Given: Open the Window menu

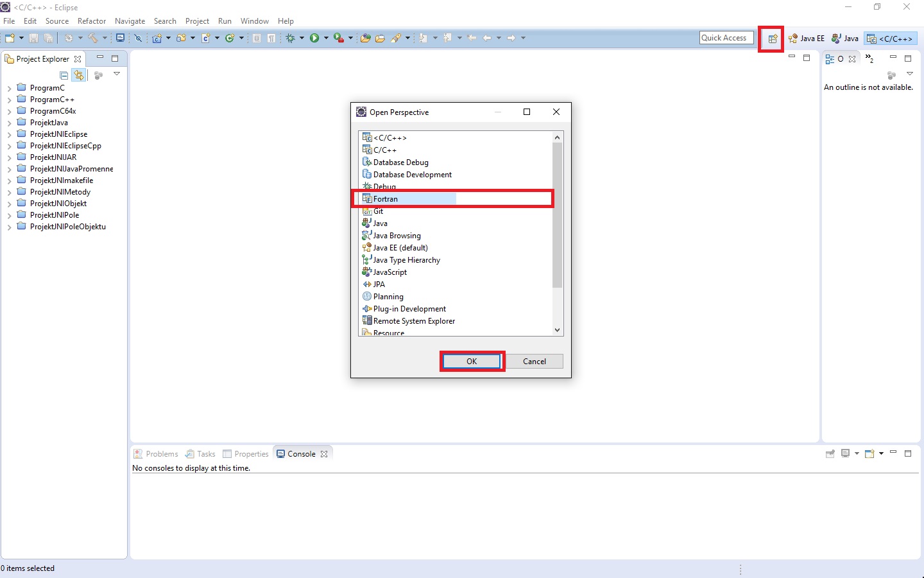Looking at the screenshot, I should (255, 21).
